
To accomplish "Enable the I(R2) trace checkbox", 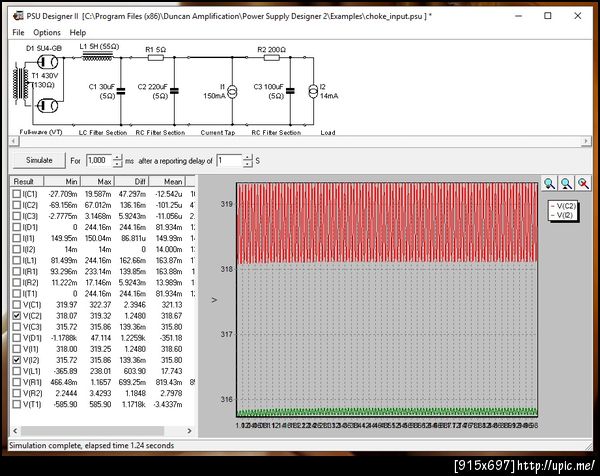I will pos(16,282).
